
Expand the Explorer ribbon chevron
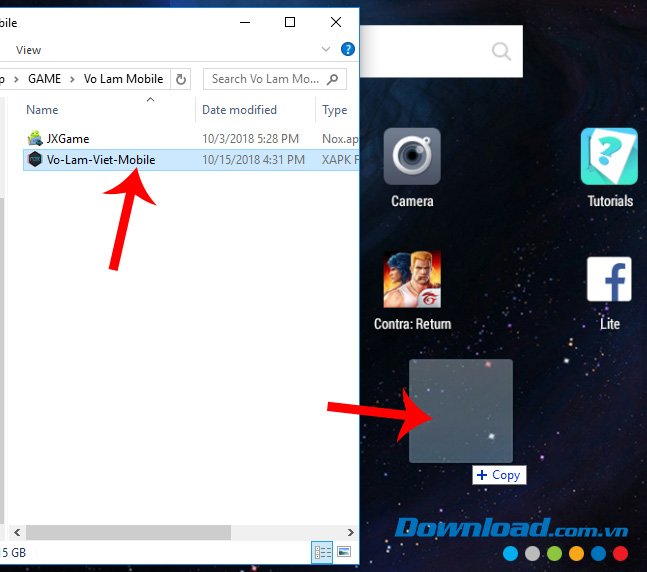(x=326, y=49)
